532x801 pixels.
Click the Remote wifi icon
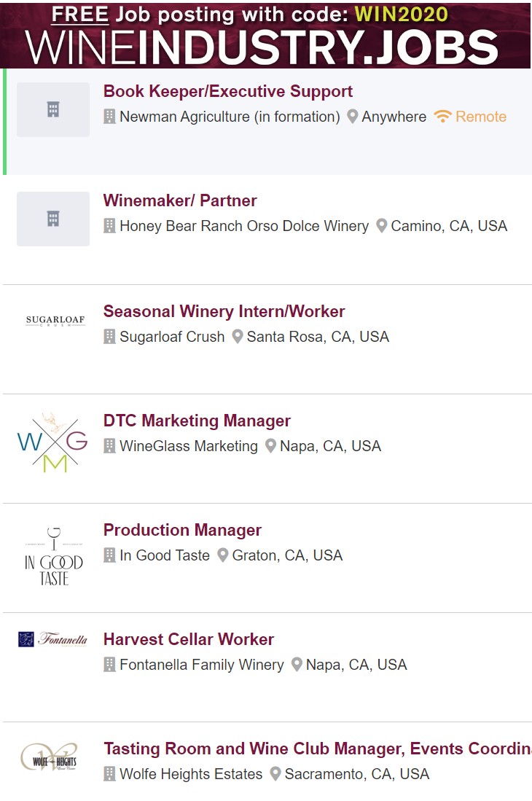[x=442, y=117]
